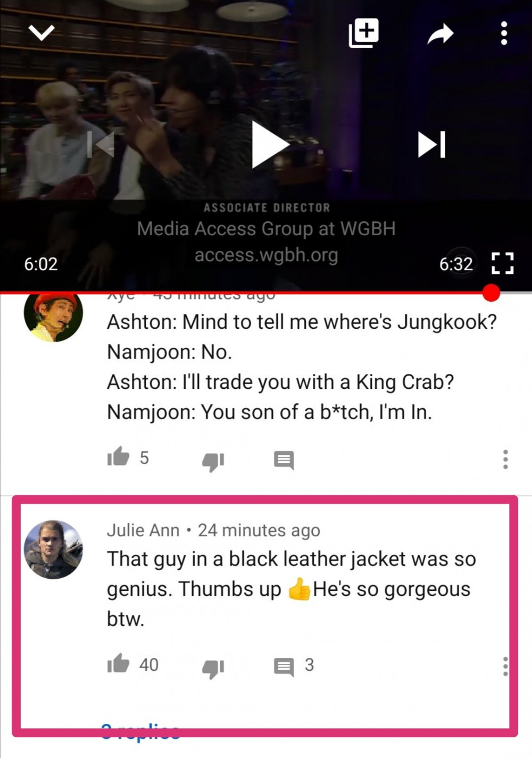The width and height of the screenshot is (532, 758).
Task: Like Julie Ann's comment
Action: pyautogui.click(x=118, y=664)
